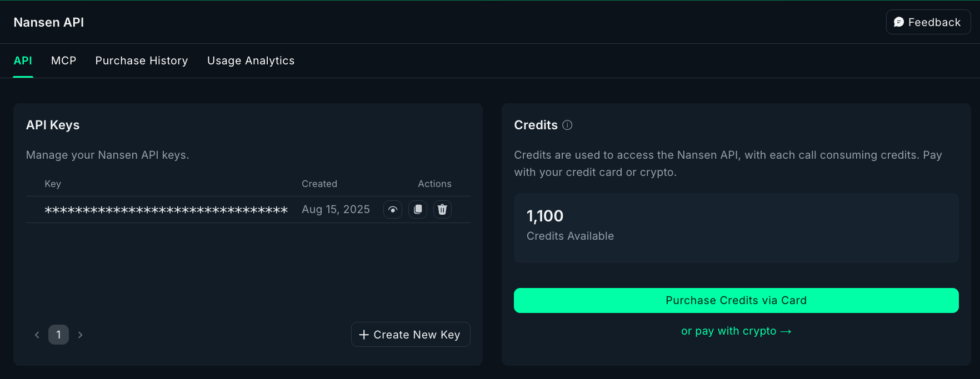Open the Usage Analytics tab
The image size is (980, 379).
pyautogui.click(x=251, y=60)
